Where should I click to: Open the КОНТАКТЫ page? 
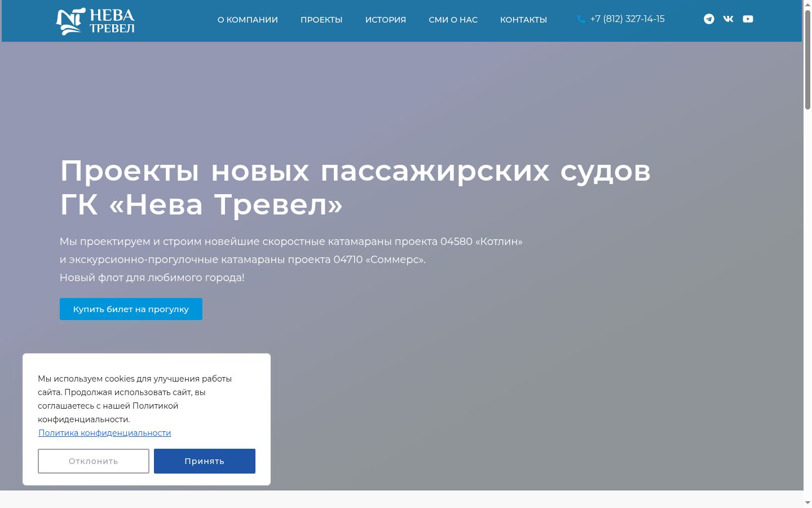pyautogui.click(x=523, y=20)
